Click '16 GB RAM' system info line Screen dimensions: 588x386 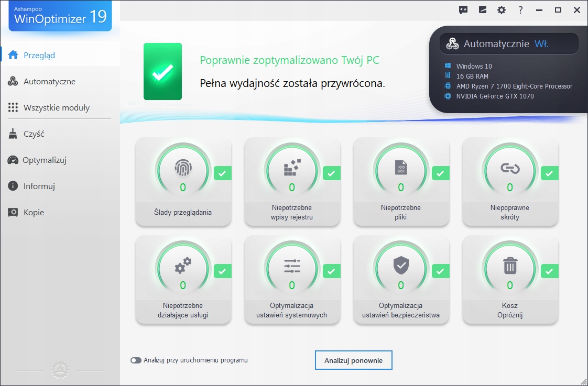click(x=472, y=76)
